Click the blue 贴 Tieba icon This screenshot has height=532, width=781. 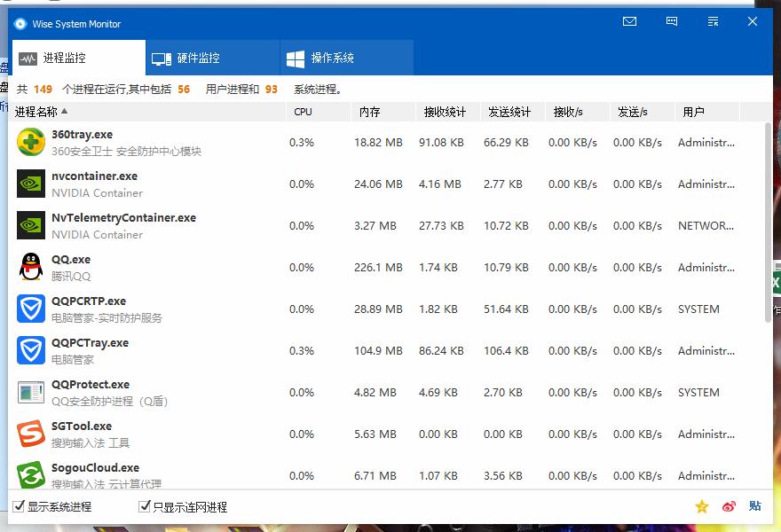[x=754, y=506]
